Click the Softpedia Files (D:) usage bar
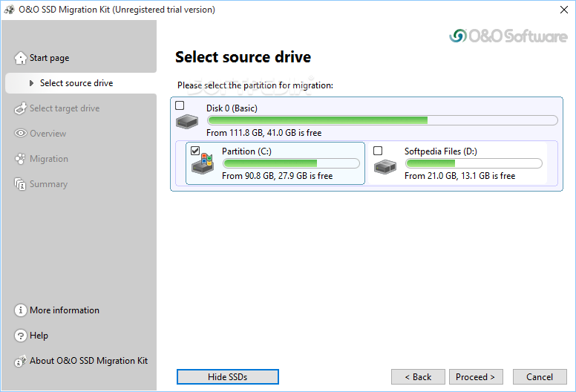The image size is (576, 392). [474, 163]
